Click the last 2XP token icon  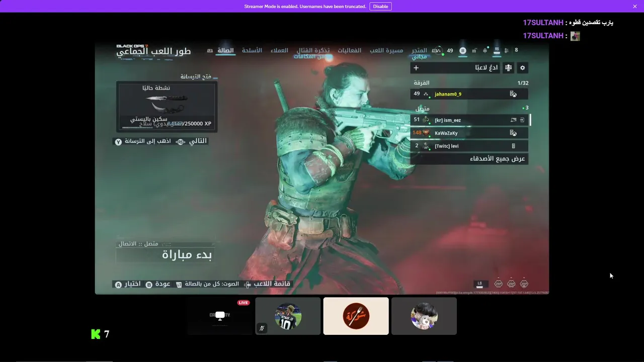tap(524, 284)
